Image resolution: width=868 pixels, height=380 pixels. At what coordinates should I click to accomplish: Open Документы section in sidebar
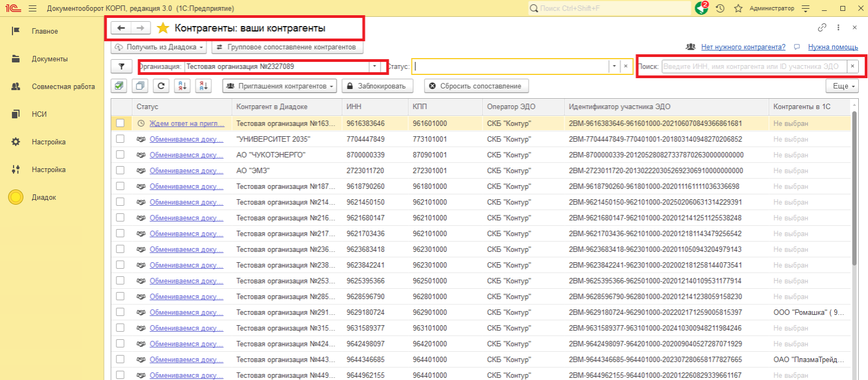coord(49,59)
